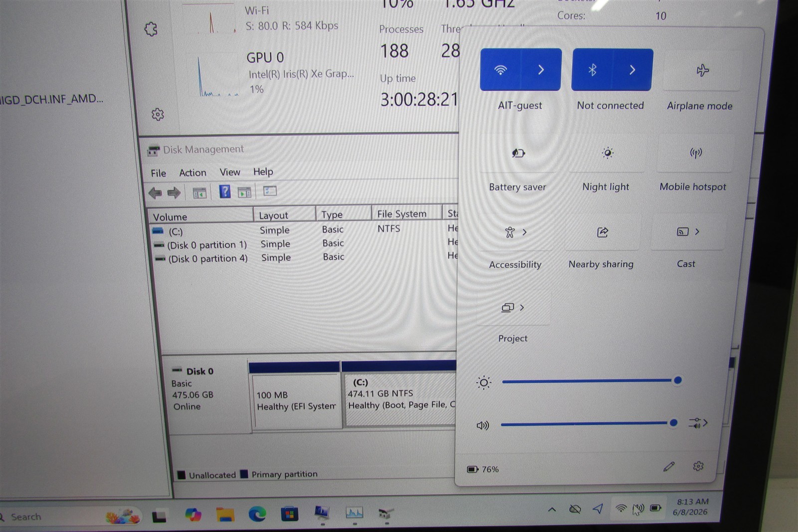Sort by Type column header
The height and width of the screenshot is (532, 798).
coord(344,214)
